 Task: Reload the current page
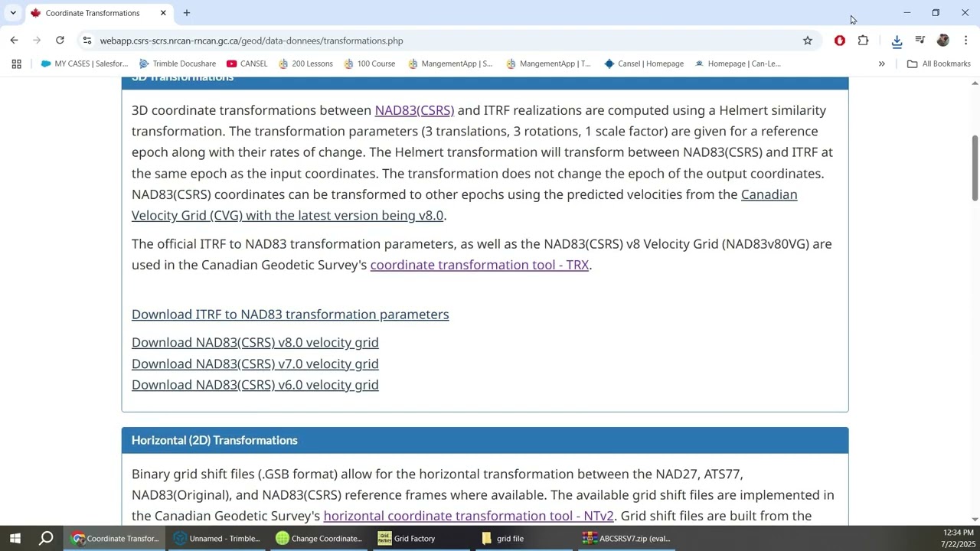coord(60,41)
